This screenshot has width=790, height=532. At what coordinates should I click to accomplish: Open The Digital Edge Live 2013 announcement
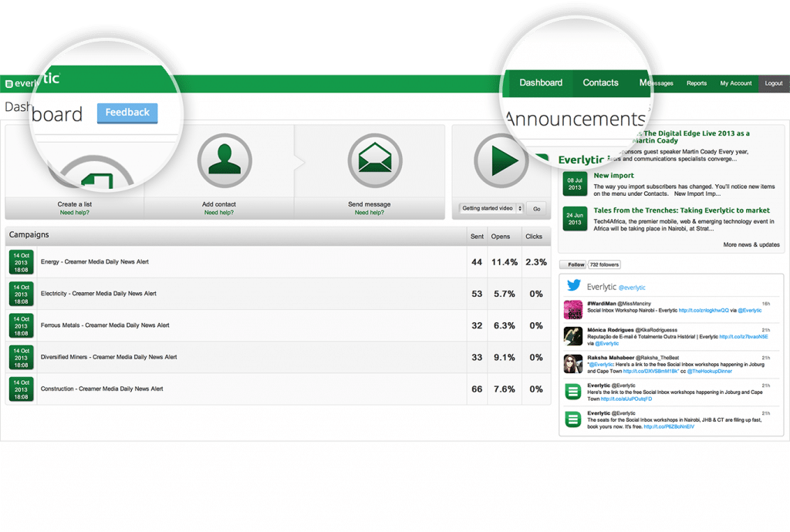693,137
